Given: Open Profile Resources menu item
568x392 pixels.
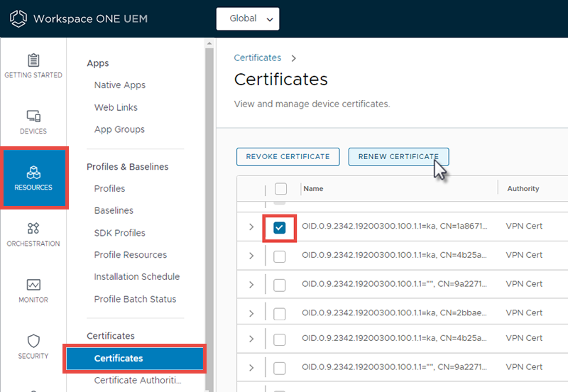Looking at the screenshot, I should point(131,255).
